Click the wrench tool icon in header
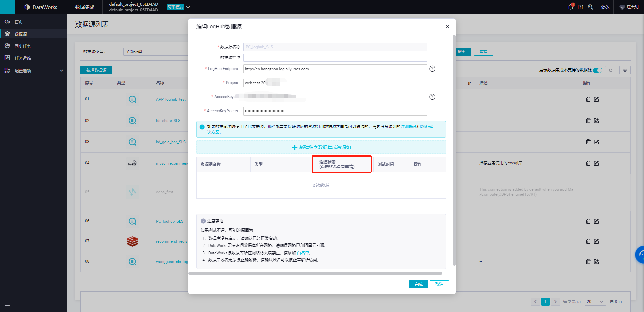Viewport: 644px width, 312px height. click(x=591, y=7)
